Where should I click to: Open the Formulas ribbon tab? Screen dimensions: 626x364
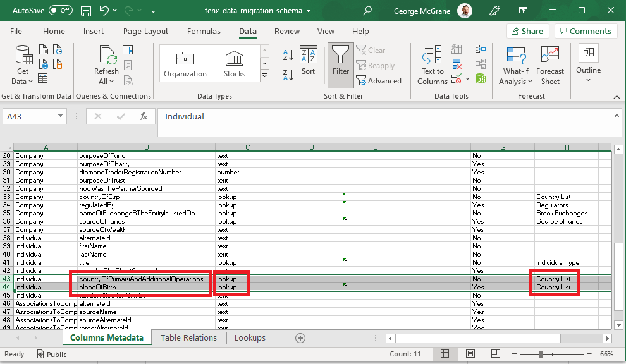[204, 32]
